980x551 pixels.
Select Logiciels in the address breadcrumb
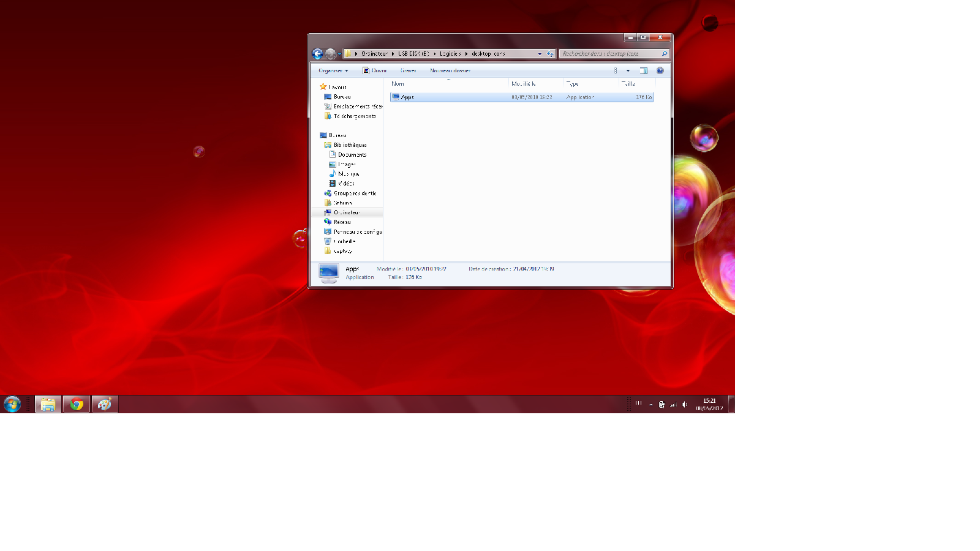[450, 54]
